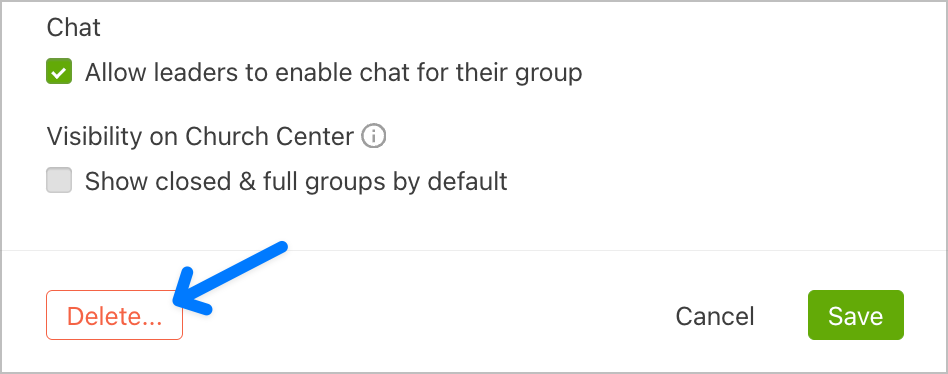Click the 'Allow leaders to enable chat' label
This screenshot has width=948, height=374.
333,73
